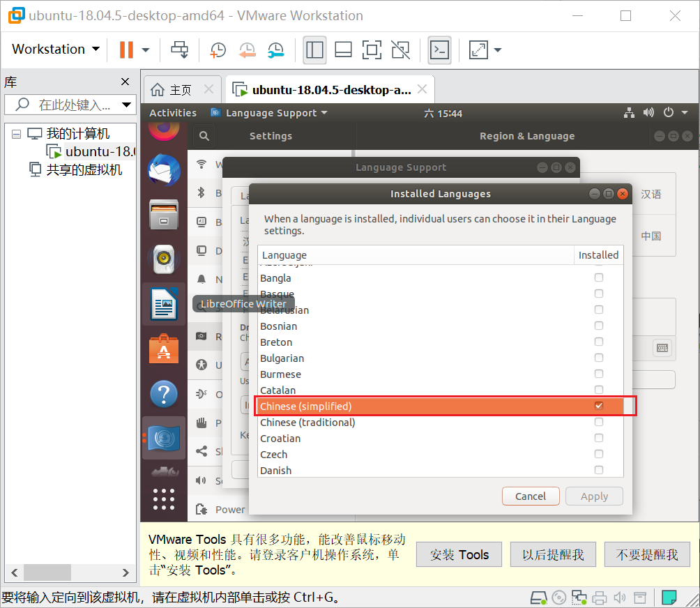Click 以后提醒我 button
Image resolution: width=700 pixels, height=608 pixels.
(x=553, y=555)
